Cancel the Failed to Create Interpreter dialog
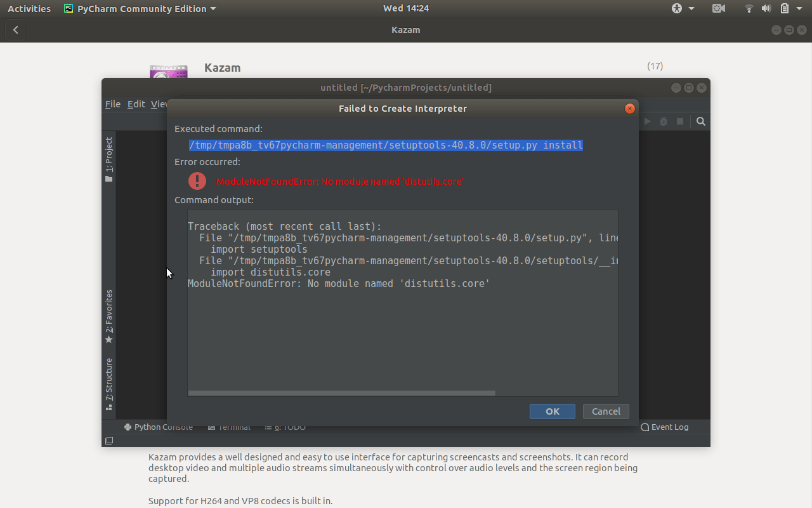The width and height of the screenshot is (812, 508). coord(605,411)
